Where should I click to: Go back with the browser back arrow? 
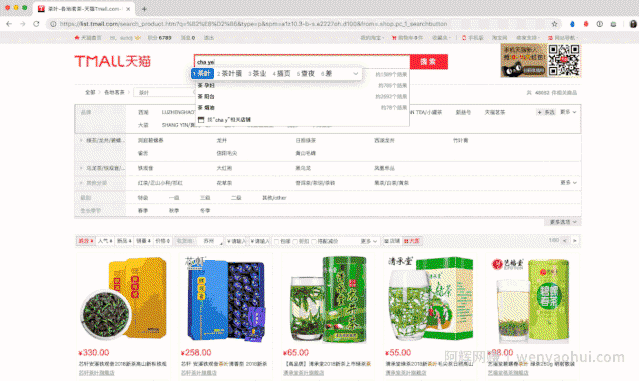[9, 24]
